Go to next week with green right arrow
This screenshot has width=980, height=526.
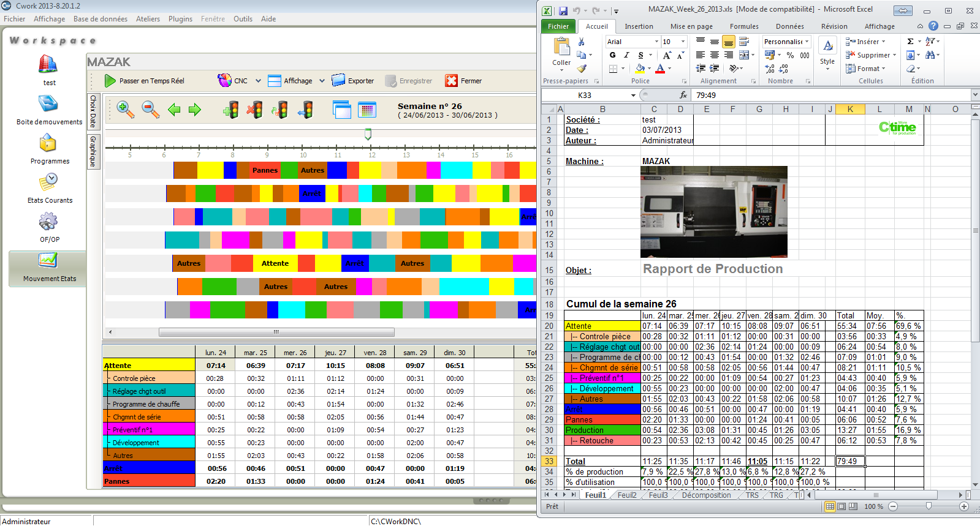[195, 110]
